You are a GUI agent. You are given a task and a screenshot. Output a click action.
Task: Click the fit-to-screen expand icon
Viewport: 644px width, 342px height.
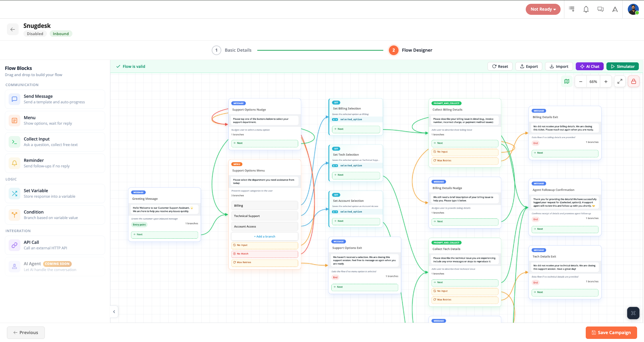click(620, 82)
